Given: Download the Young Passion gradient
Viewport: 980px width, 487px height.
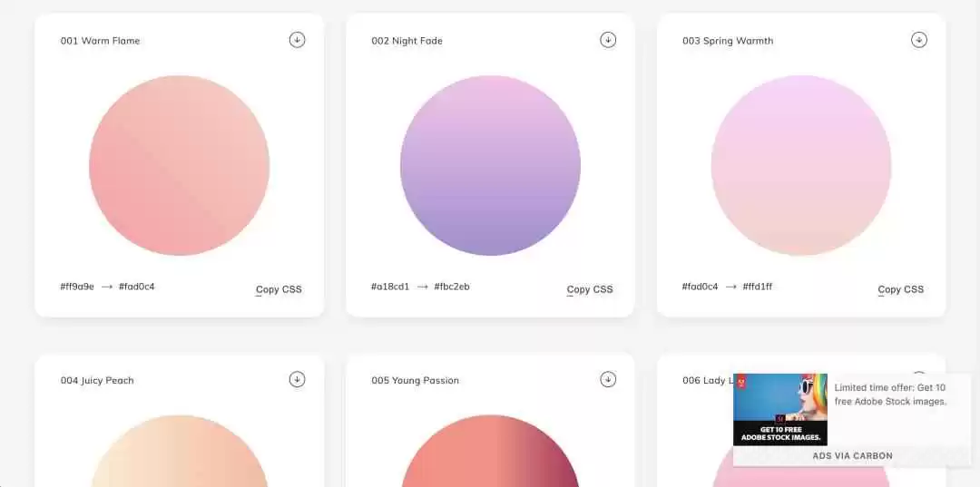Looking at the screenshot, I should click(x=608, y=380).
